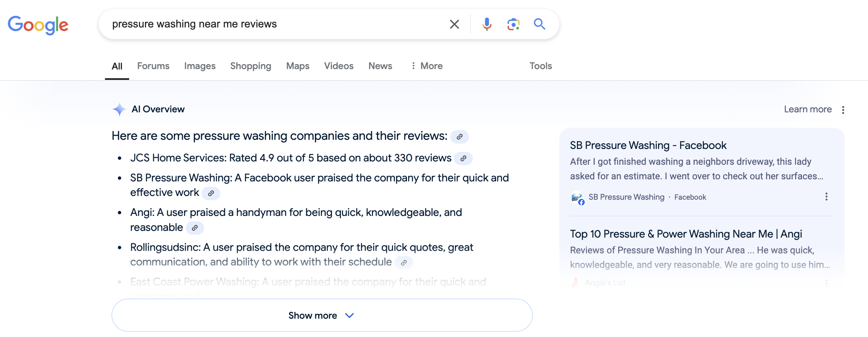Click the Google logo

(38, 25)
